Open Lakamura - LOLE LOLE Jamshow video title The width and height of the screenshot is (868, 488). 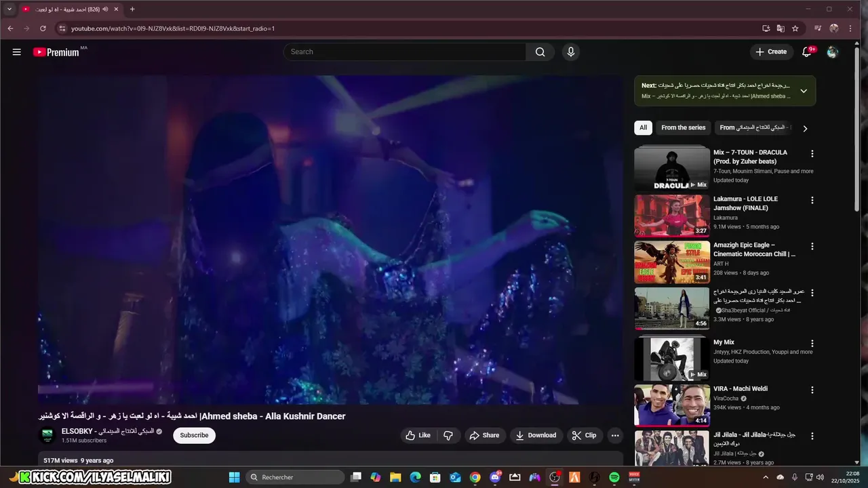point(746,203)
